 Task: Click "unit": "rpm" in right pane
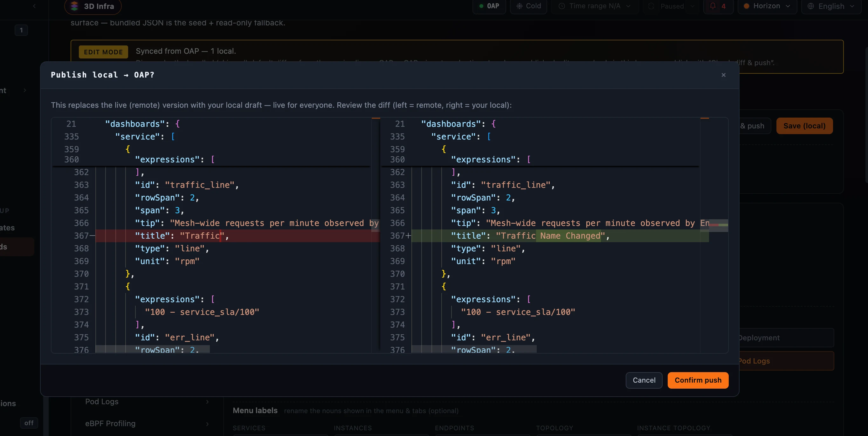click(483, 261)
